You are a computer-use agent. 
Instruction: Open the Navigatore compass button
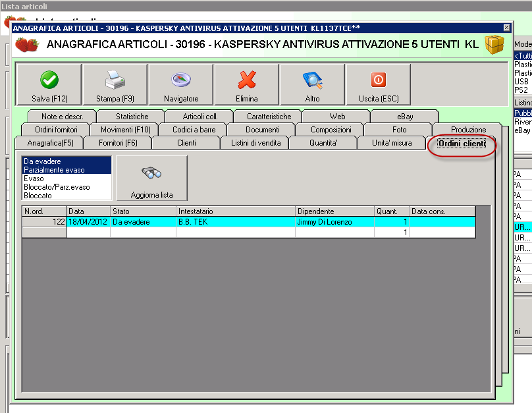pyautogui.click(x=181, y=84)
